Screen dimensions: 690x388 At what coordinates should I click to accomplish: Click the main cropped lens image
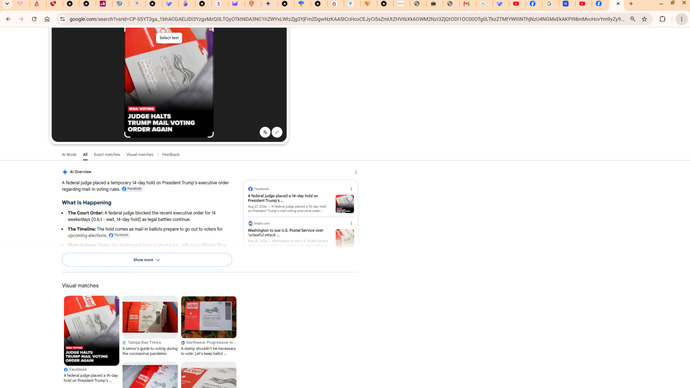169,82
